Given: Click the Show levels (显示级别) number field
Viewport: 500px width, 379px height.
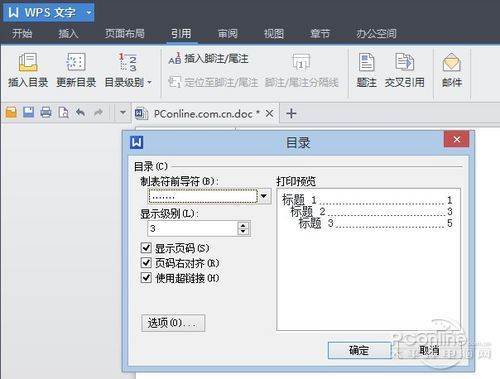Looking at the screenshot, I should tap(193, 229).
